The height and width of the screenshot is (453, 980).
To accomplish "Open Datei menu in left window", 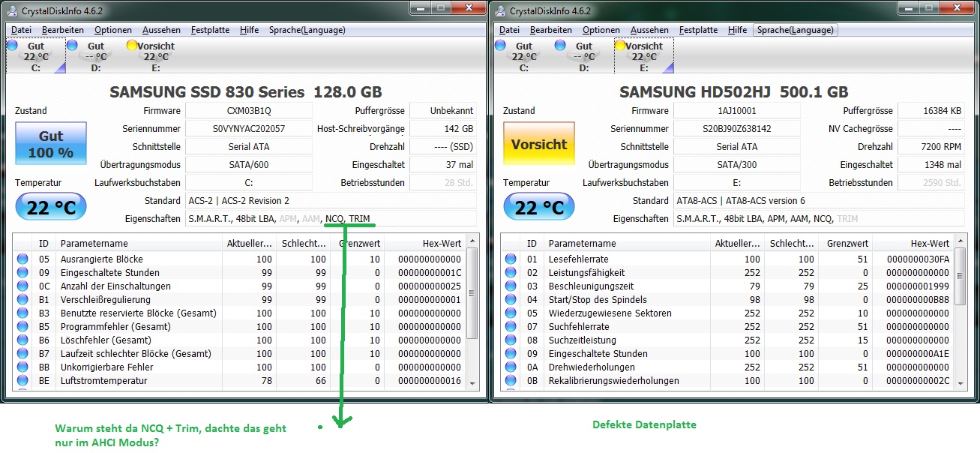I will click(21, 30).
